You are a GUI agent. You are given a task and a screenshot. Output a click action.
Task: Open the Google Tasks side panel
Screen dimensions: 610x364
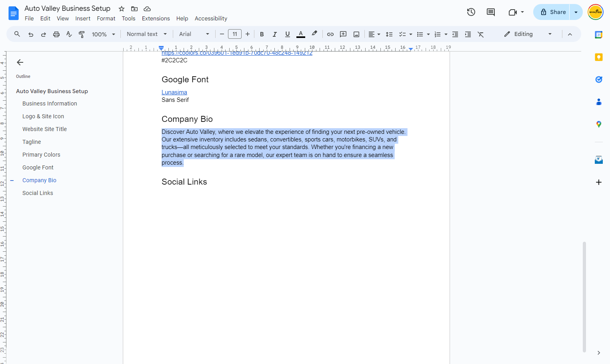(x=599, y=80)
